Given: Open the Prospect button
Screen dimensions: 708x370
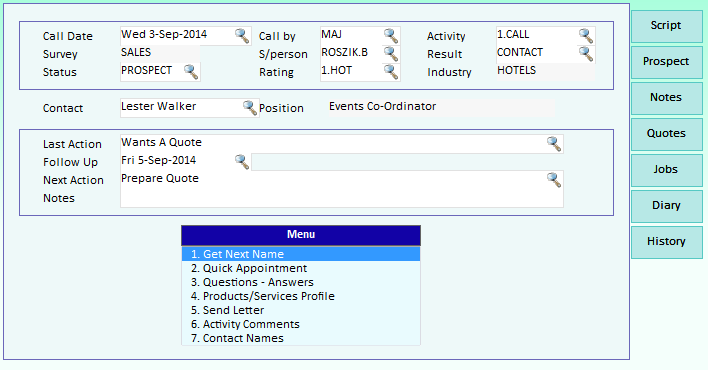Looking at the screenshot, I should (x=667, y=62).
